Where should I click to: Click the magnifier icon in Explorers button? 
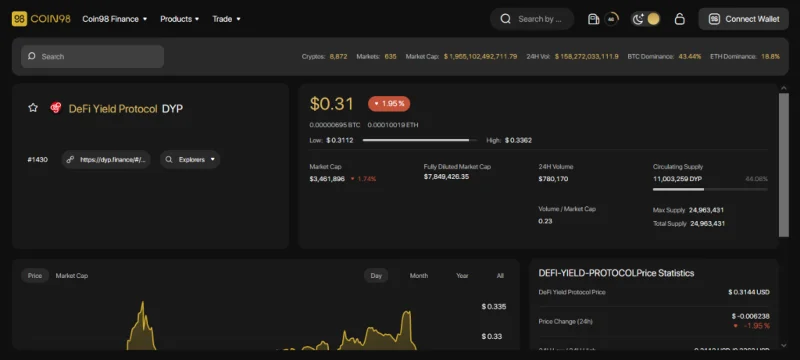click(169, 160)
